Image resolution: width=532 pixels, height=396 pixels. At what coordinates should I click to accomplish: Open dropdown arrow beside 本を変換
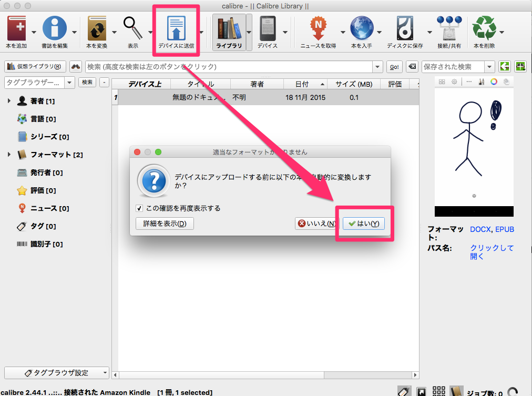click(114, 32)
